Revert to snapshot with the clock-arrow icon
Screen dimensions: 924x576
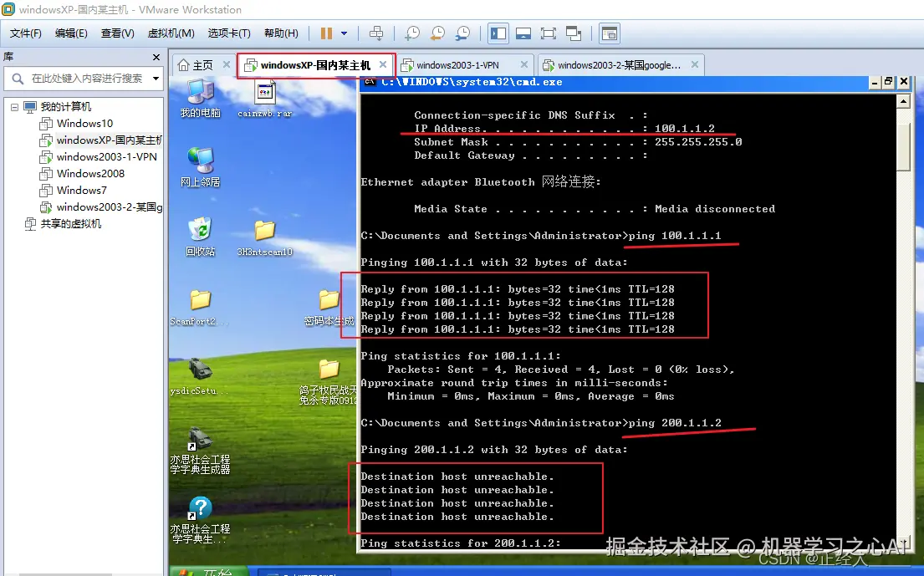[x=437, y=33]
